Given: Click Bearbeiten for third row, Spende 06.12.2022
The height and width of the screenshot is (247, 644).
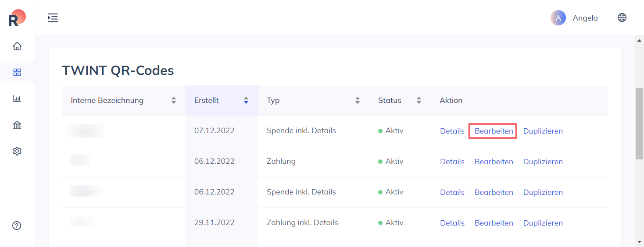Looking at the screenshot, I should point(494,192).
